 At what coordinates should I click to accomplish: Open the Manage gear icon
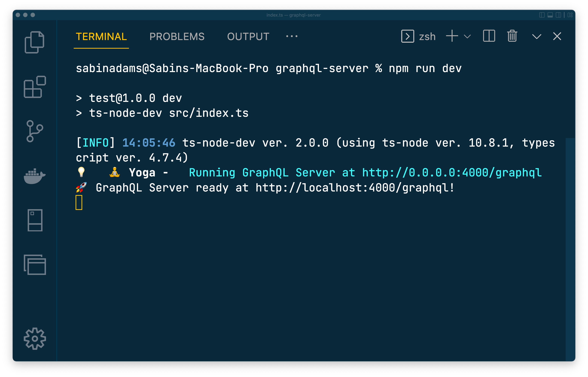(x=35, y=339)
